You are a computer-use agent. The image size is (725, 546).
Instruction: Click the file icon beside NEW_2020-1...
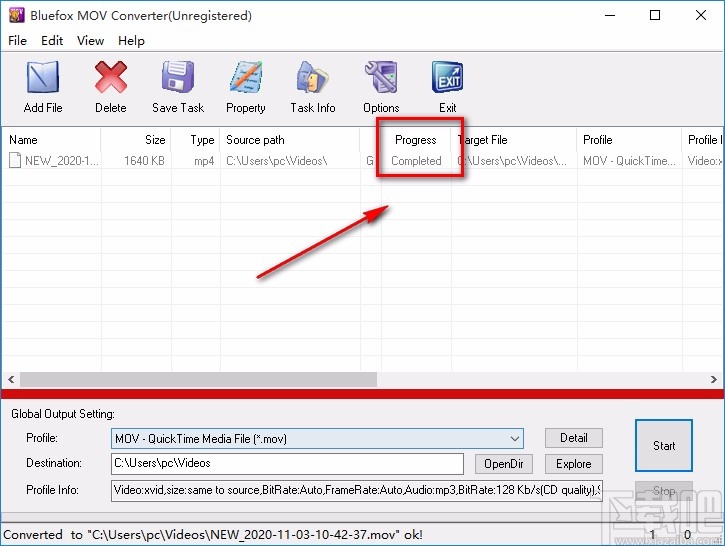coord(15,160)
